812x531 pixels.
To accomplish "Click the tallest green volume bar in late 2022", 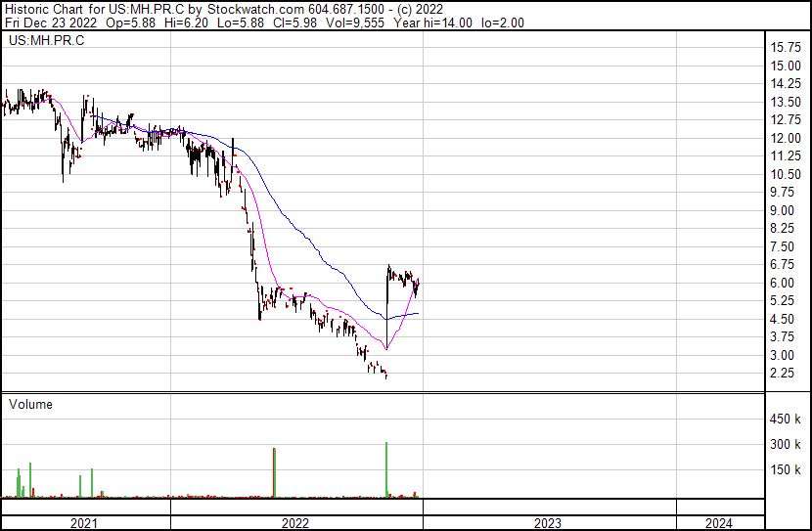I will 386,470.
